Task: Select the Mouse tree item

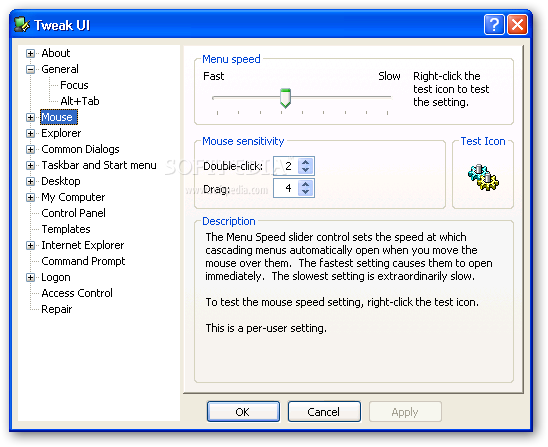Action: (x=58, y=117)
